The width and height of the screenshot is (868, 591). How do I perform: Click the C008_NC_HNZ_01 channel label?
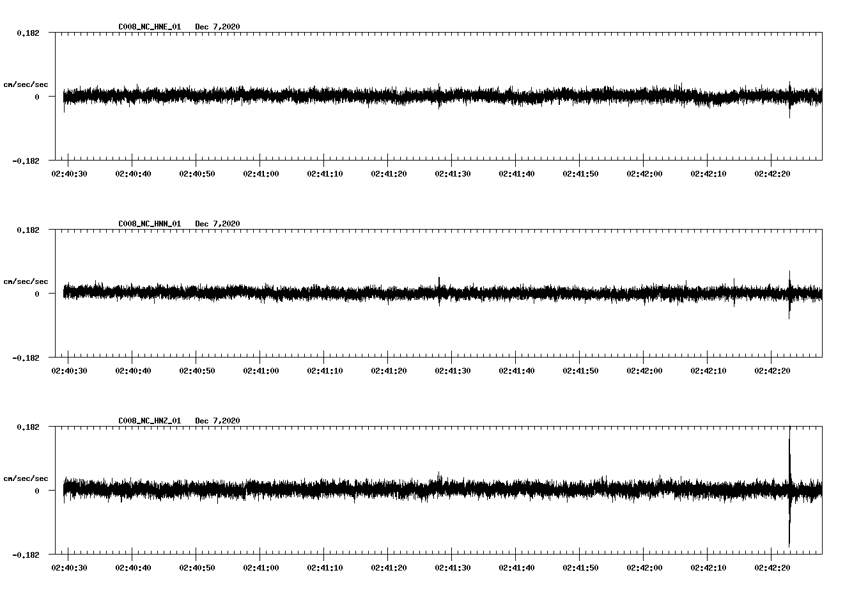(148, 420)
